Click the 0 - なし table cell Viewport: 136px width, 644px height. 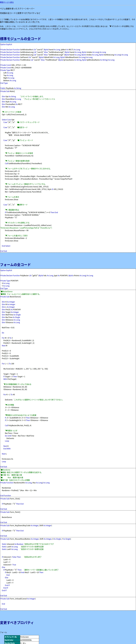29,643
